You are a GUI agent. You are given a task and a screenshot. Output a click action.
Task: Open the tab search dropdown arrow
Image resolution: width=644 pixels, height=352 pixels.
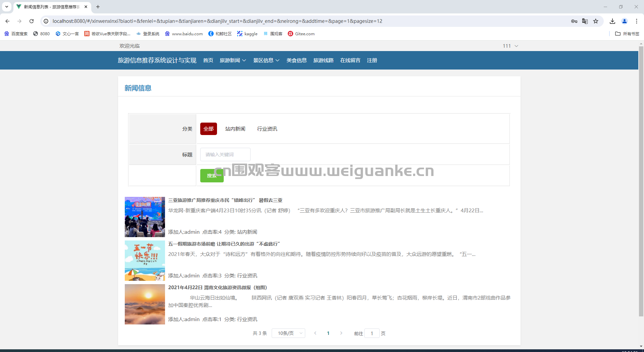click(7, 7)
